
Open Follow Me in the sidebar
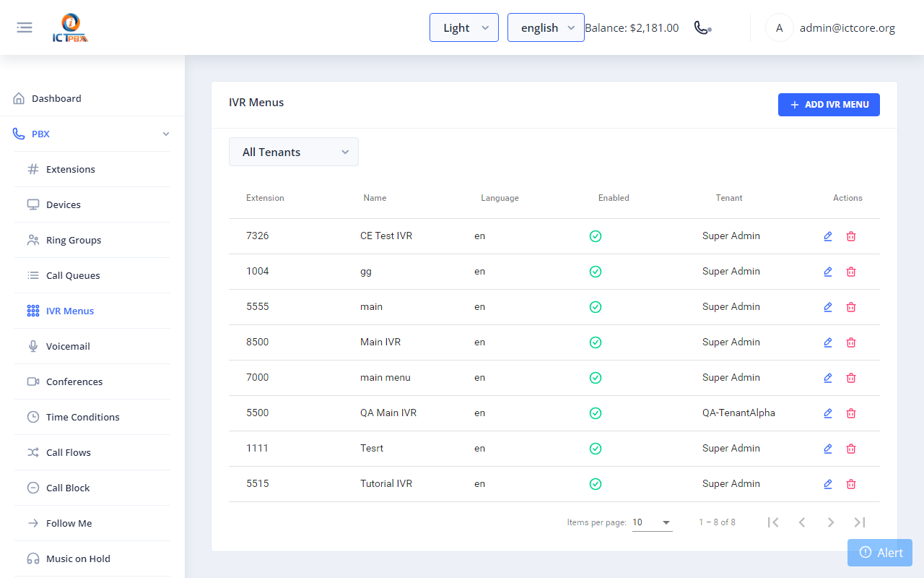92,523
